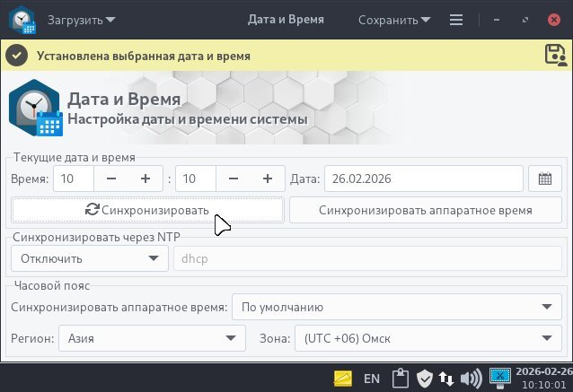Click the Синхронизировать button
The height and width of the screenshot is (392, 573).
point(147,210)
